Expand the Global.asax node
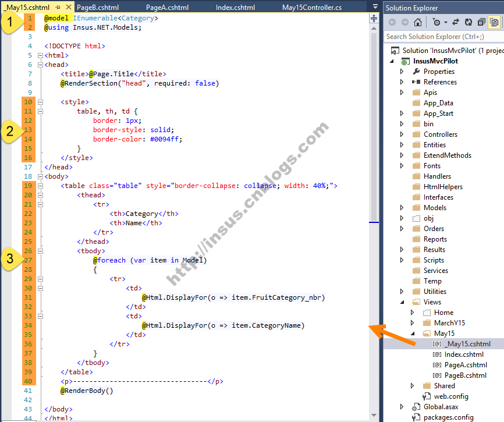 pyautogui.click(x=402, y=407)
